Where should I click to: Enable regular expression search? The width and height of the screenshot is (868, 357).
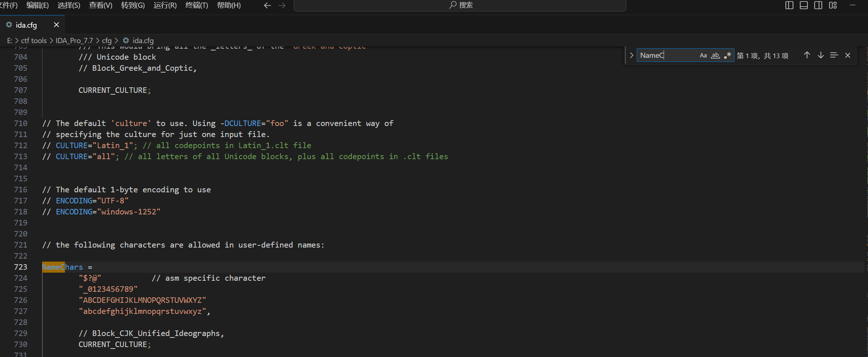pos(727,55)
